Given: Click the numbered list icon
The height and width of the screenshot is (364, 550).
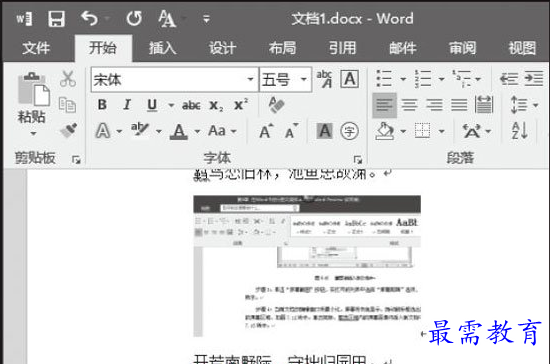Looking at the screenshot, I should 423,79.
